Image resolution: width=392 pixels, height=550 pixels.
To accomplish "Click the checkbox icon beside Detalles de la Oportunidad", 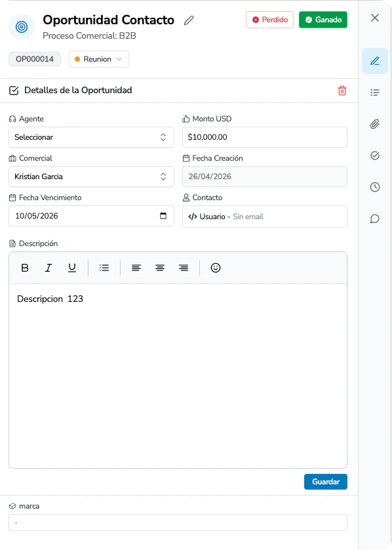I will pyautogui.click(x=14, y=91).
